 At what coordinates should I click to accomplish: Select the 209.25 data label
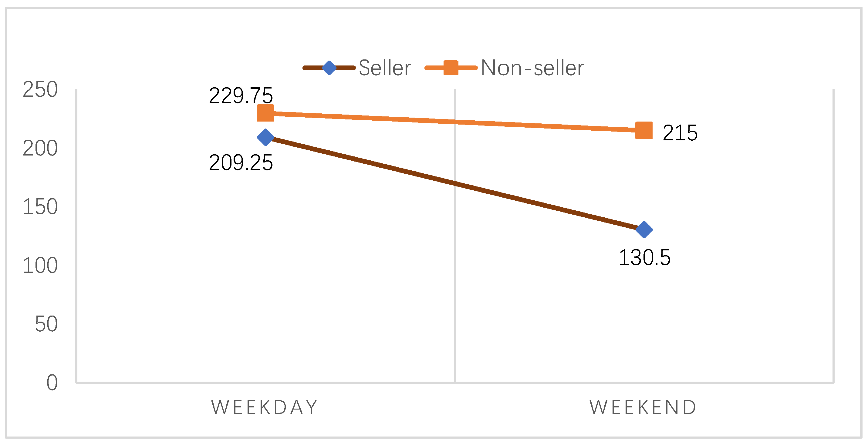click(241, 163)
